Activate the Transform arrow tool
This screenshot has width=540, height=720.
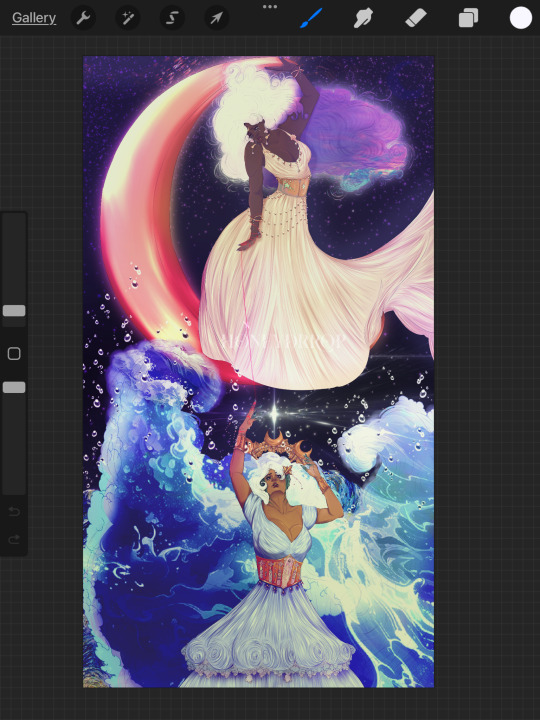coord(216,18)
